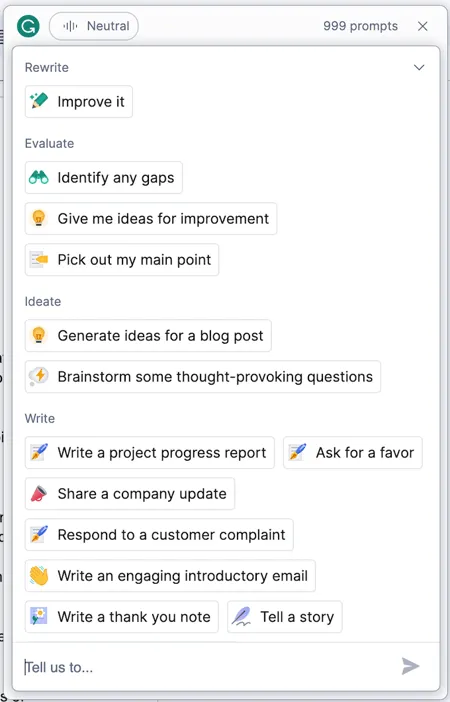Click the lightbulb icon beside Generate ideas for a blog post
Image resolution: width=450 pixels, height=702 pixels.
[x=39, y=335]
